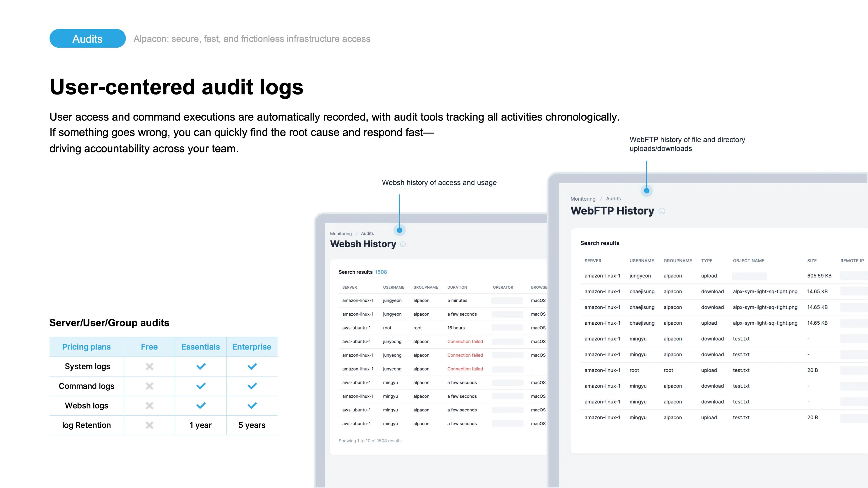Click the X mark for Websh logs Free
This screenshot has width=868, height=488.
(149, 406)
